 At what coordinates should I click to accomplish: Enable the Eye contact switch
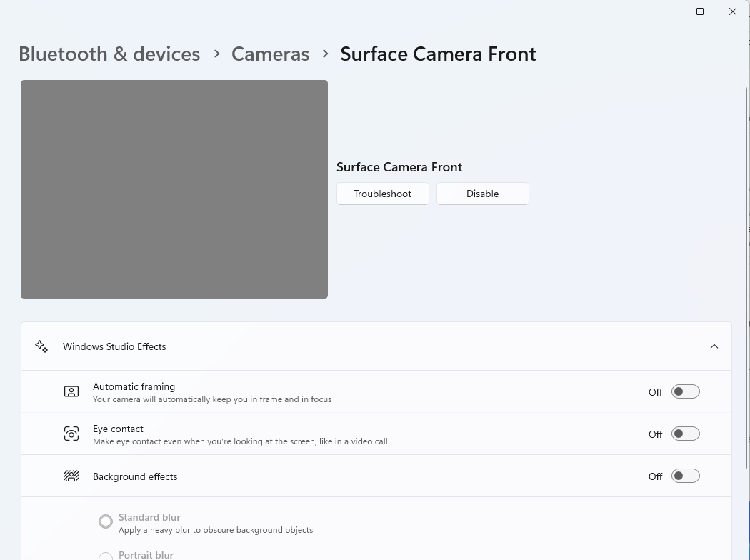(x=685, y=434)
